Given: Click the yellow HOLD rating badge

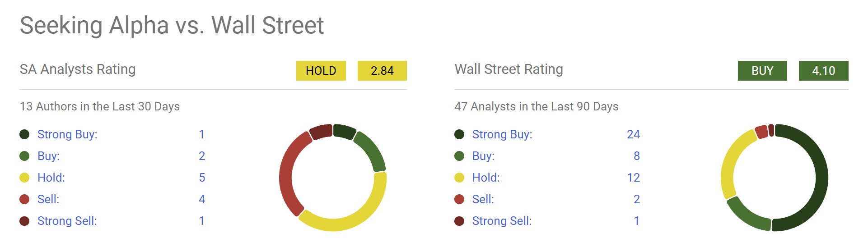Looking at the screenshot, I should click(321, 71).
